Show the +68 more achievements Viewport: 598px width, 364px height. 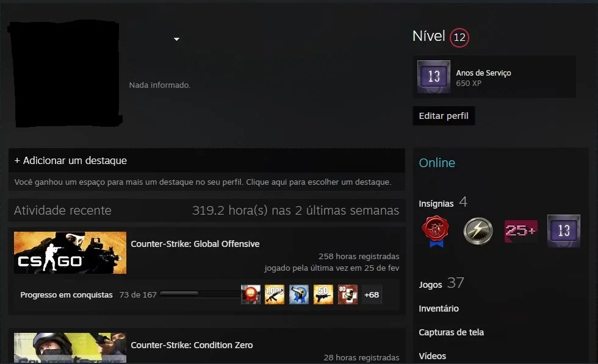372,294
